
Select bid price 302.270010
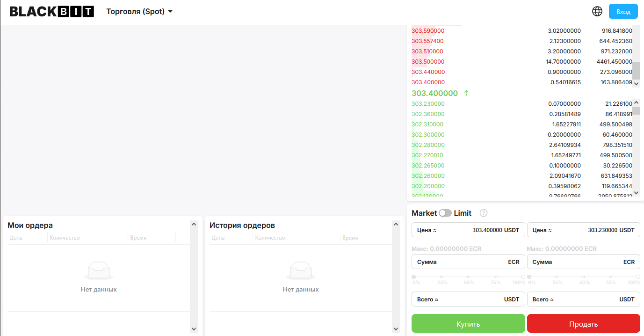pos(427,155)
